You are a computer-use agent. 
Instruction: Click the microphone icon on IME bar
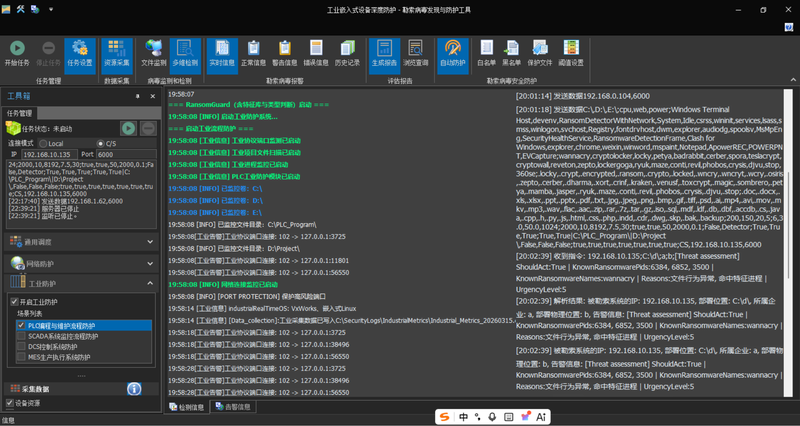pos(492,417)
